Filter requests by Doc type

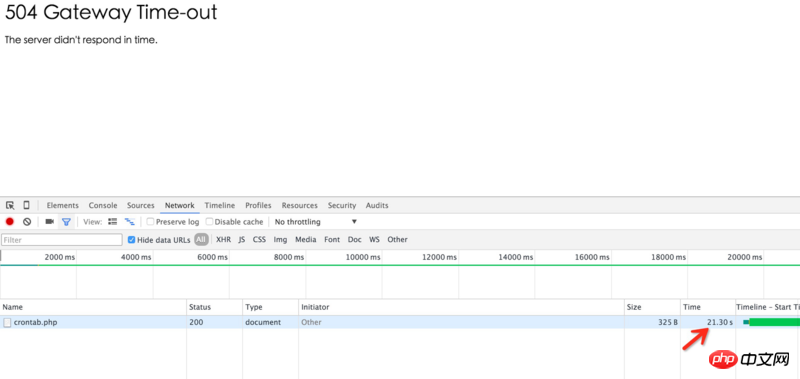click(x=355, y=240)
